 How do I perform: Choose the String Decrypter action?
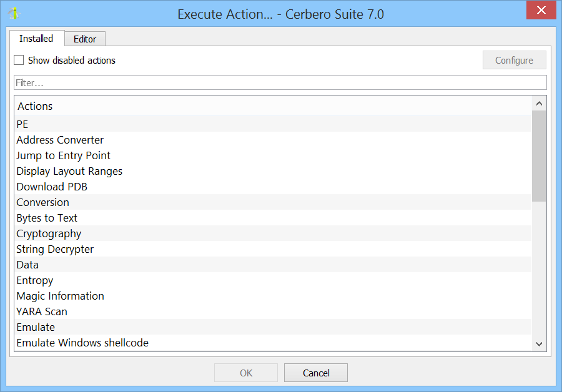[x=273, y=249]
